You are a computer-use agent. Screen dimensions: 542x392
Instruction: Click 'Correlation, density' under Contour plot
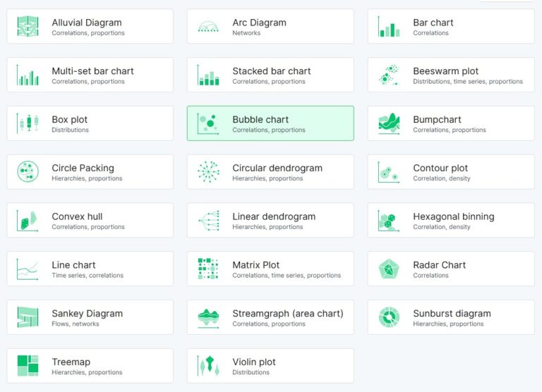[442, 178]
